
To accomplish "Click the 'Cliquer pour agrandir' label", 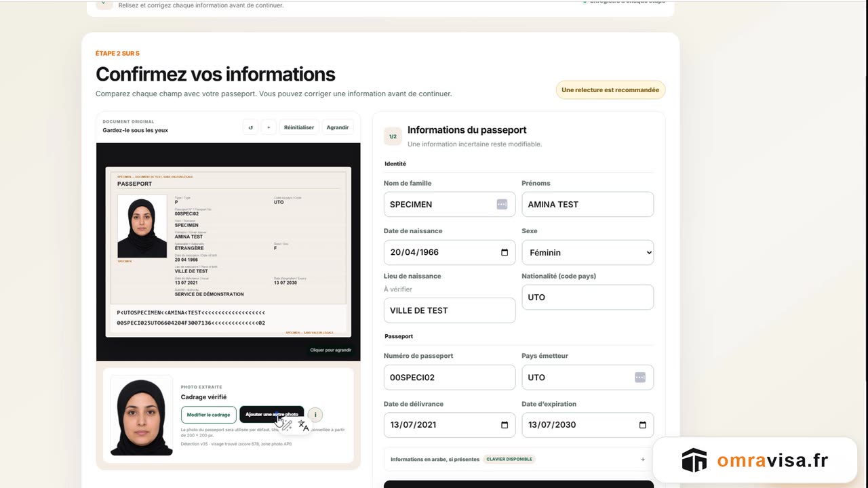I will 331,350.
